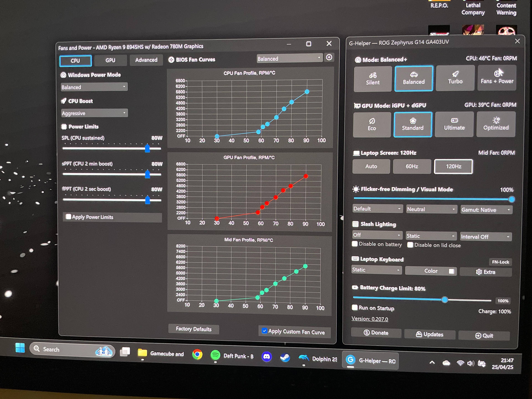
Task: Adjust the Battery Charge Limit slider
Action: (x=445, y=300)
